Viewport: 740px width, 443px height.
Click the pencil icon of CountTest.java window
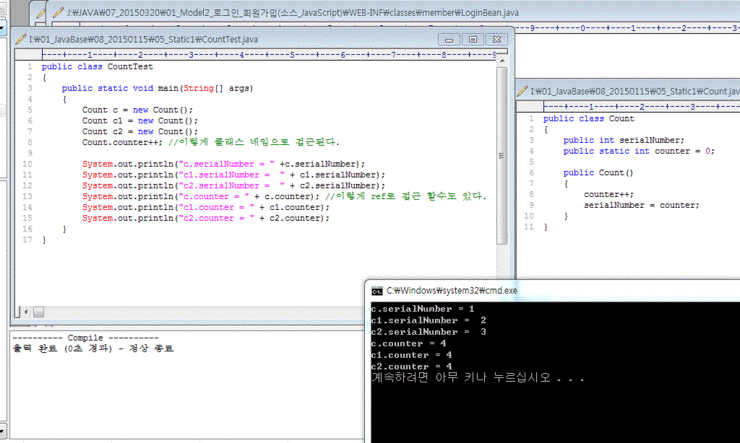(x=20, y=39)
